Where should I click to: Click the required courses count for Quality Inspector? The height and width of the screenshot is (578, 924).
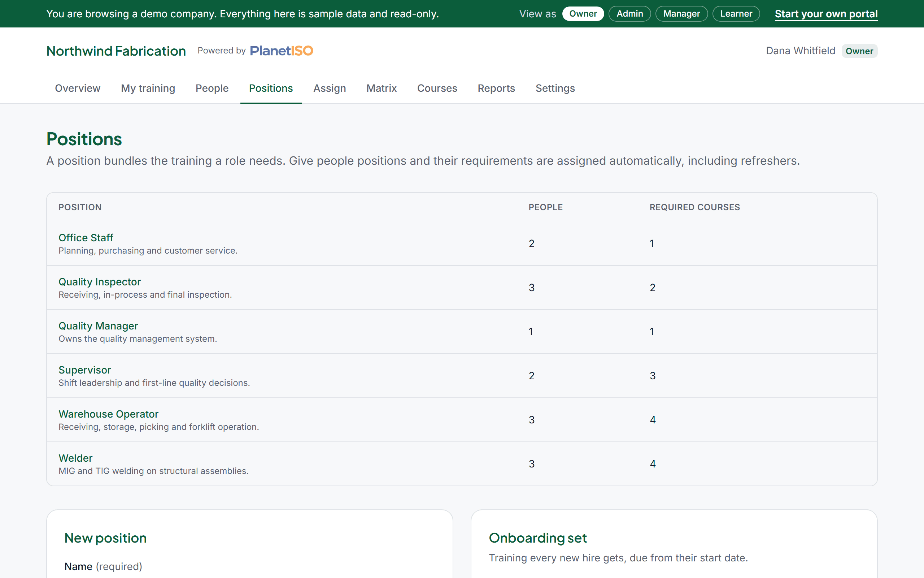click(x=653, y=288)
